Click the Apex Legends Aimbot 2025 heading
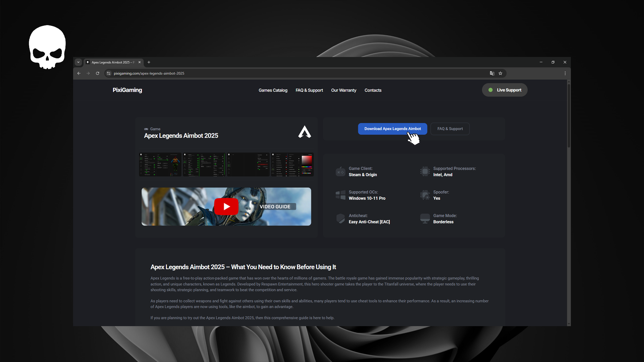 coord(181,136)
